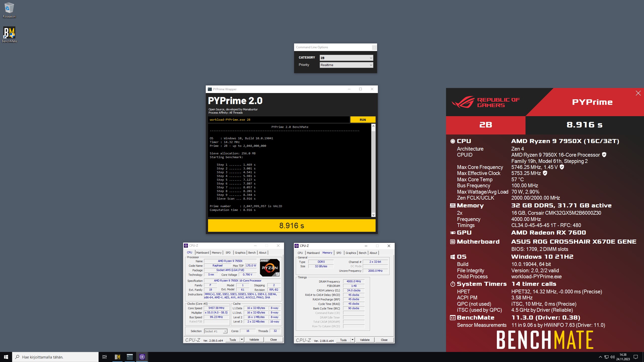Click the 8.916 s yellow result bar
This screenshot has width=644, height=362.
[292, 225]
